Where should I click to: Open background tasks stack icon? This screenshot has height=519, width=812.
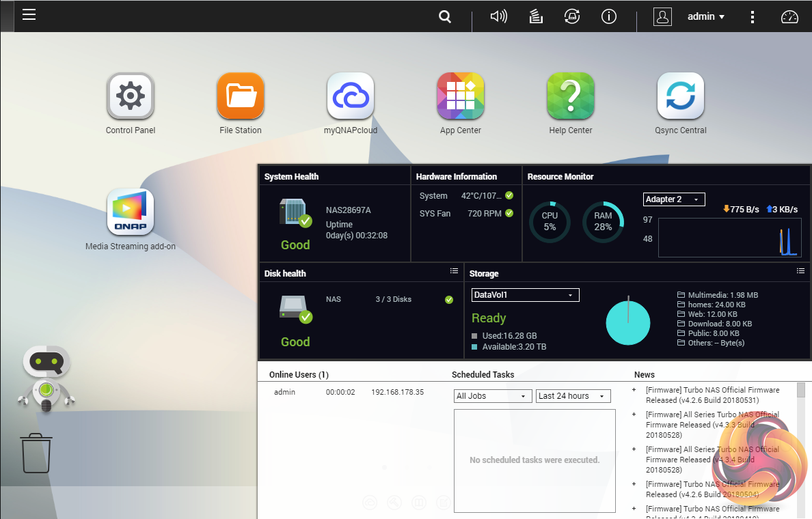[x=536, y=16]
